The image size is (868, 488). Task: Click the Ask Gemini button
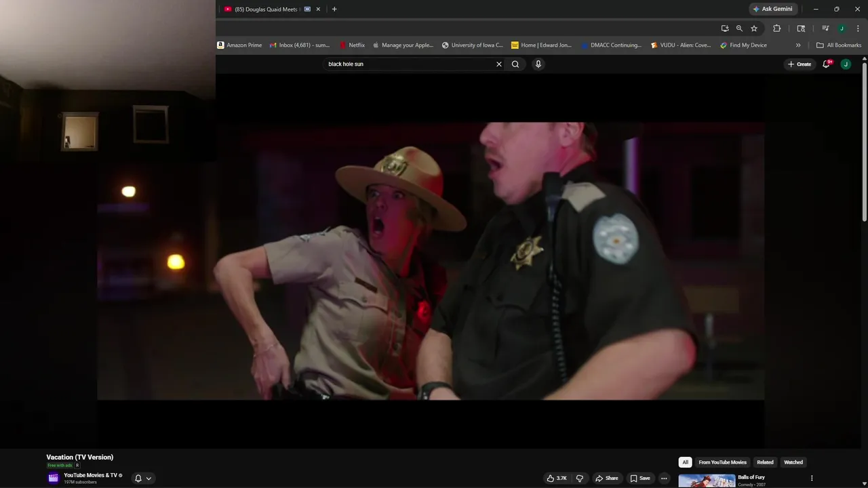point(772,9)
